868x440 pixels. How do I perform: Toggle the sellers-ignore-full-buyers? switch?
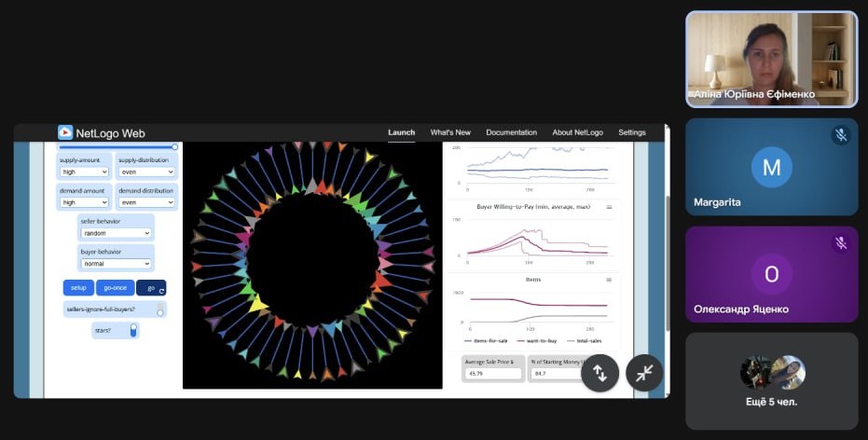pos(160,309)
